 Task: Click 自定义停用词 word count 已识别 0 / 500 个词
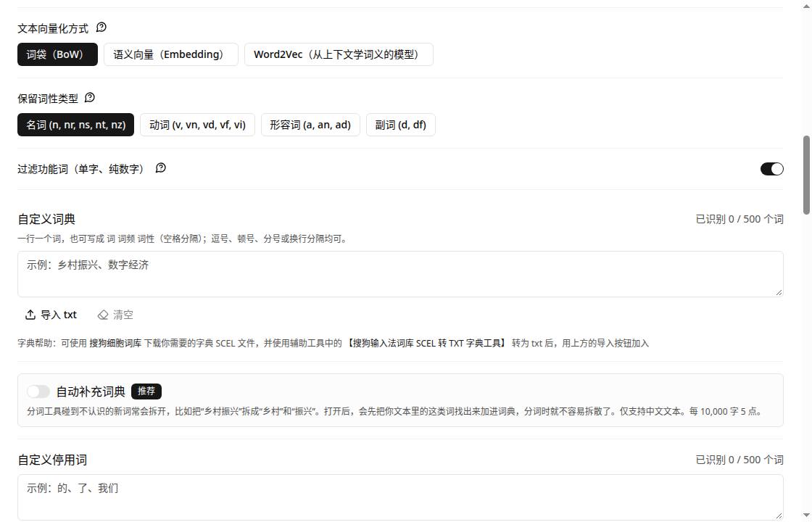pyautogui.click(x=739, y=460)
